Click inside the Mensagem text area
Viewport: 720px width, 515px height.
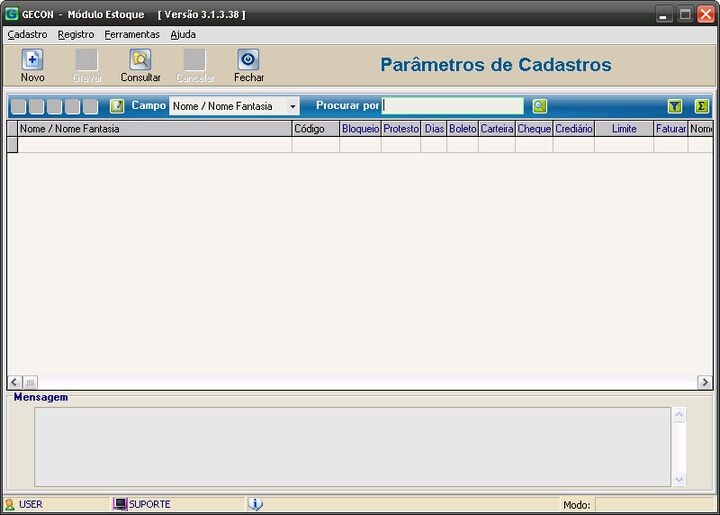[352, 447]
